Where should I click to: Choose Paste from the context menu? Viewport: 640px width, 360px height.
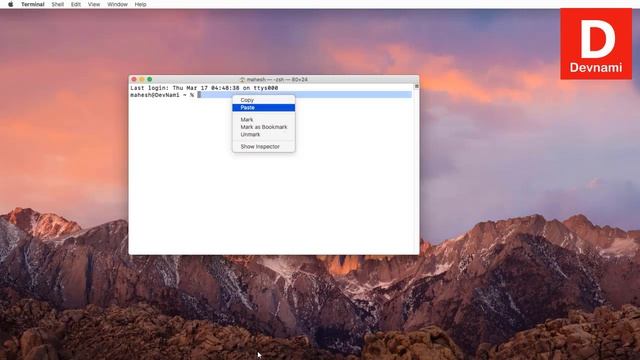(x=264, y=107)
